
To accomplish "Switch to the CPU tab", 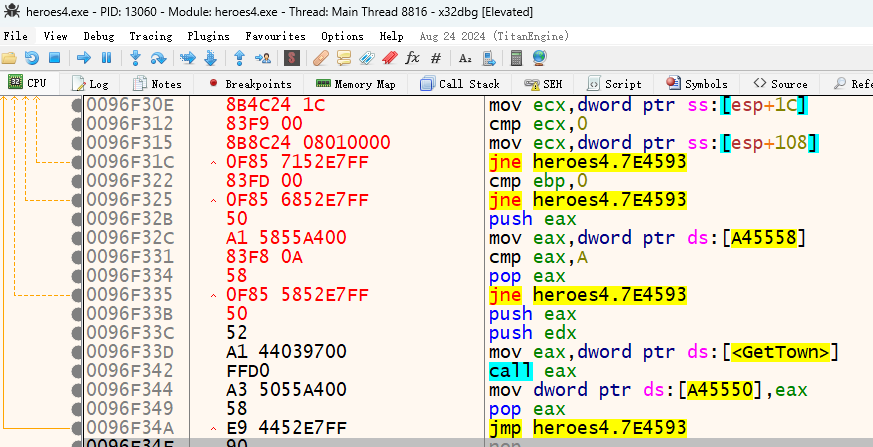I will point(28,83).
